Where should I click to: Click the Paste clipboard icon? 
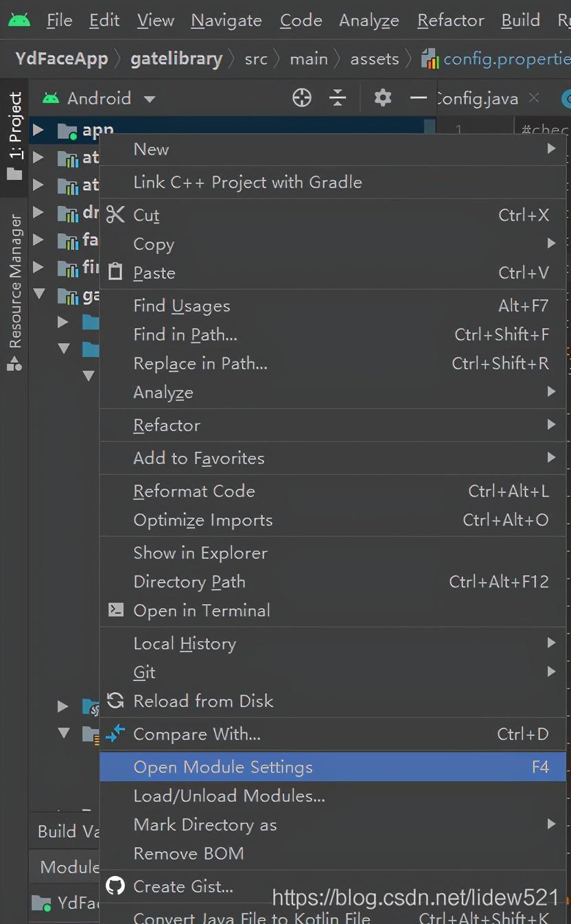115,272
